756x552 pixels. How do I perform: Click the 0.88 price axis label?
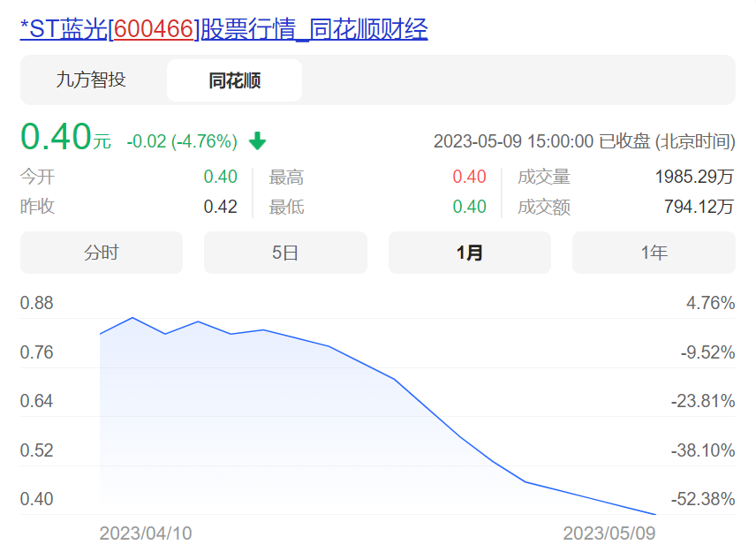pyautogui.click(x=36, y=303)
